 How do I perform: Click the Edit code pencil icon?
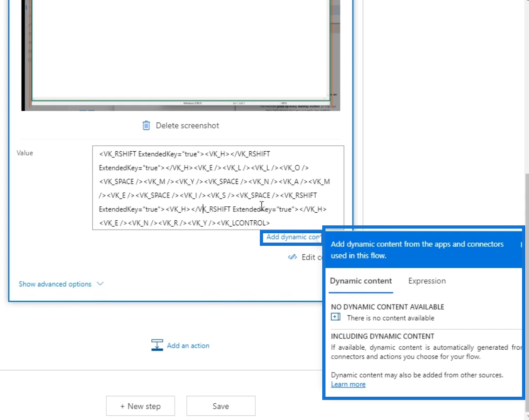[292, 257]
